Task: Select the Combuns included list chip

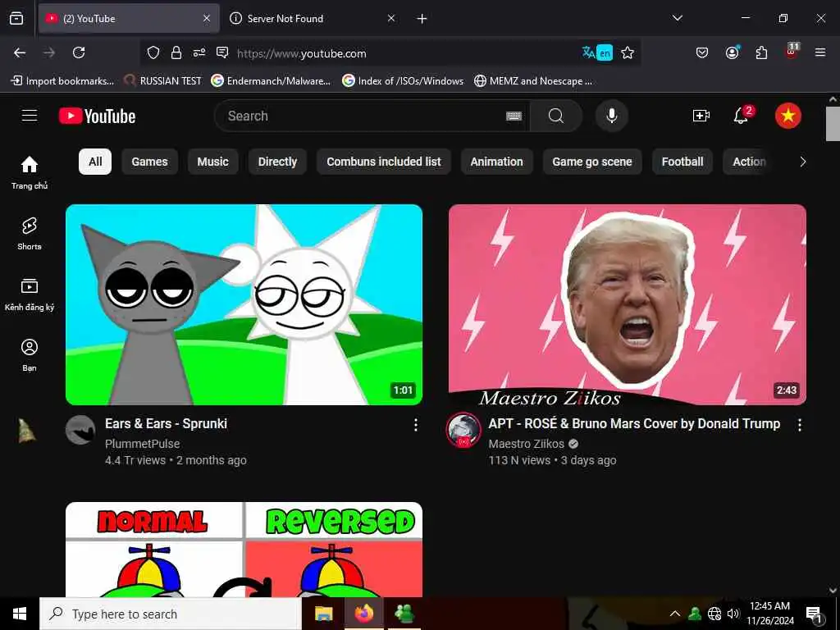Action: click(x=384, y=162)
